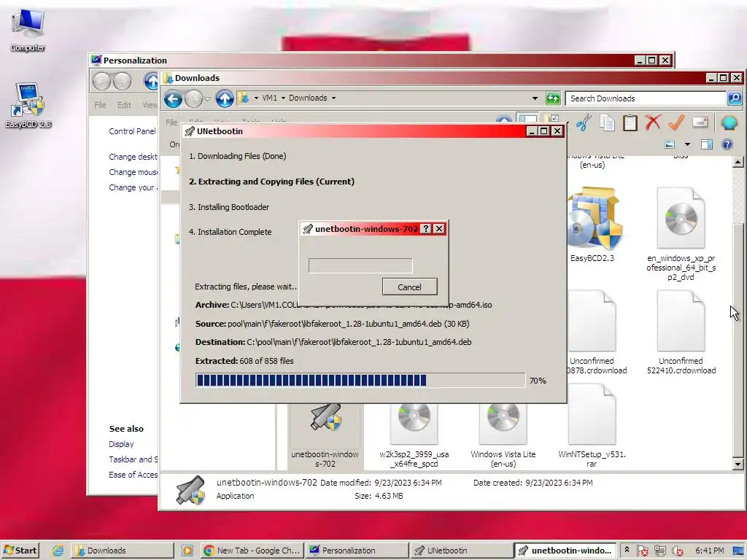Open the File menu in Personalization window

[x=100, y=105]
